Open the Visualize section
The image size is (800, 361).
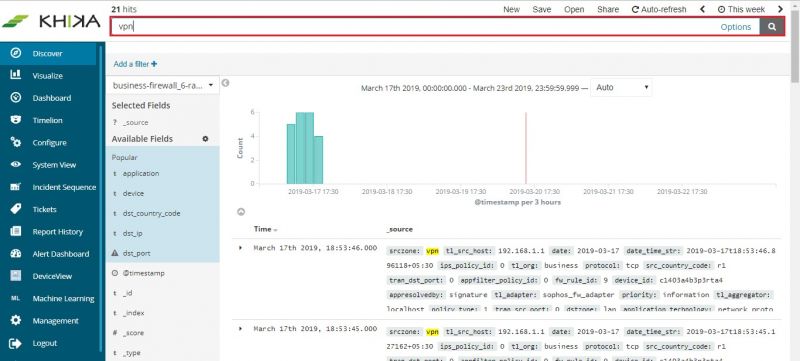47,75
